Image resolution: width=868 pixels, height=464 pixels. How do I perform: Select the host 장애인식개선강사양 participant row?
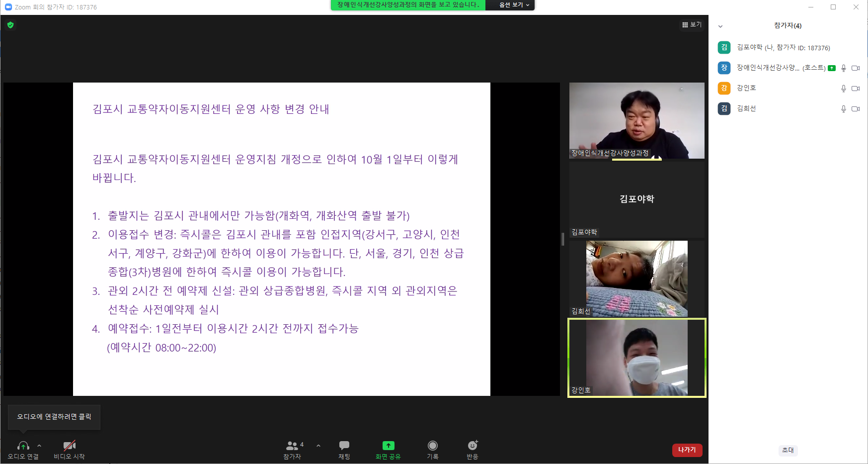coord(788,68)
